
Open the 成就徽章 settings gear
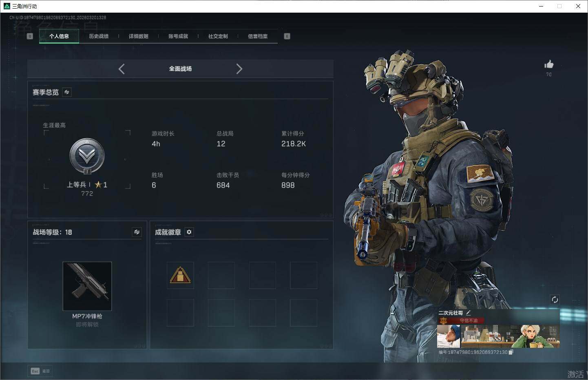(189, 232)
